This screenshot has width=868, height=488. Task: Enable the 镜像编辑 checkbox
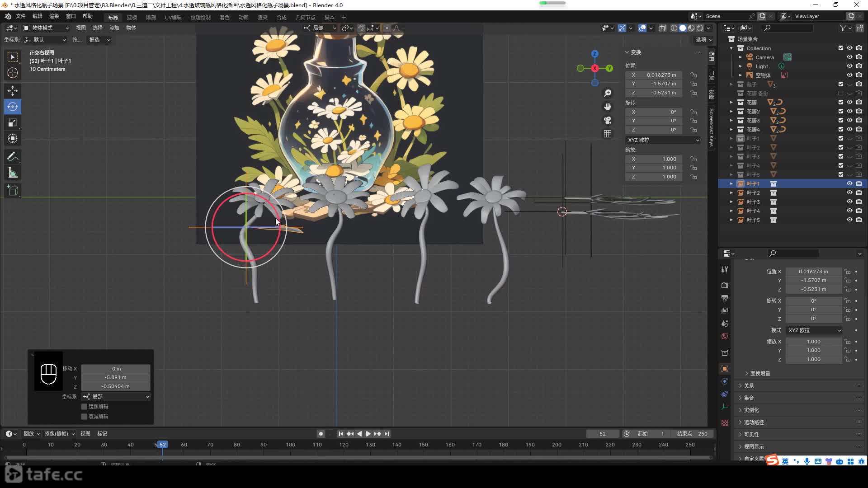coord(84,407)
